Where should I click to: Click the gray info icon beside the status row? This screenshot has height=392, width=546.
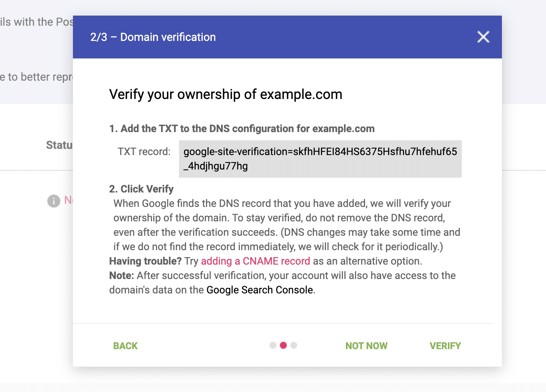click(x=53, y=201)
